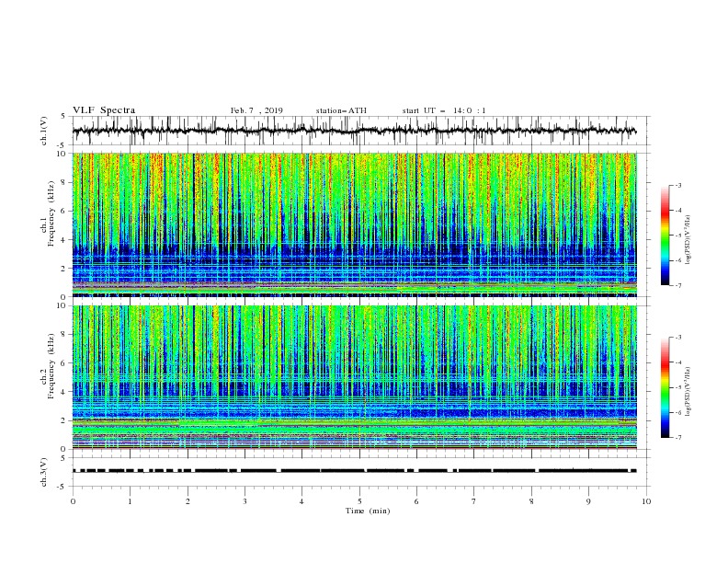Click the ch.3 black bar trace

tap(355, 471)
